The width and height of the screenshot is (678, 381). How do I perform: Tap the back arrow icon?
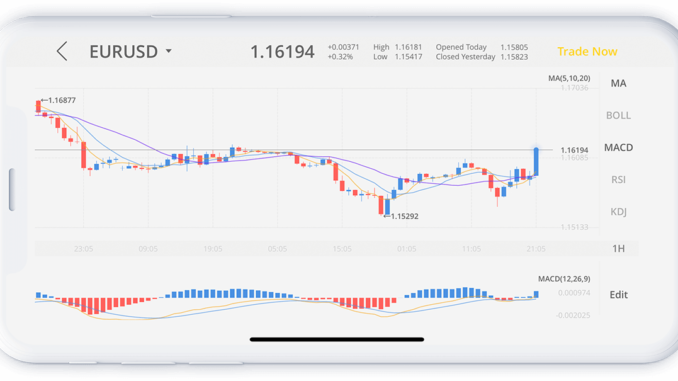(62, 51)
